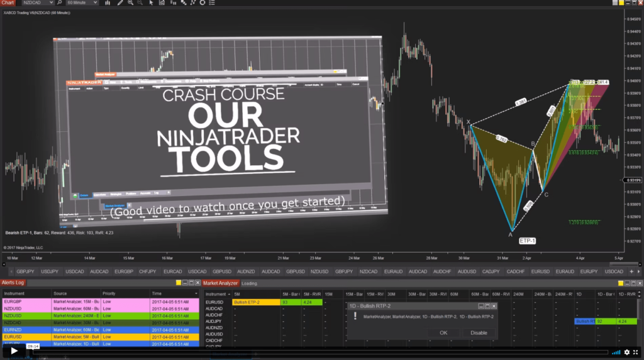Image resolution: width=644 pixels, height=360 pixels.
Task: Click the zoom in magnifier icon
Action: coord(131,3)
